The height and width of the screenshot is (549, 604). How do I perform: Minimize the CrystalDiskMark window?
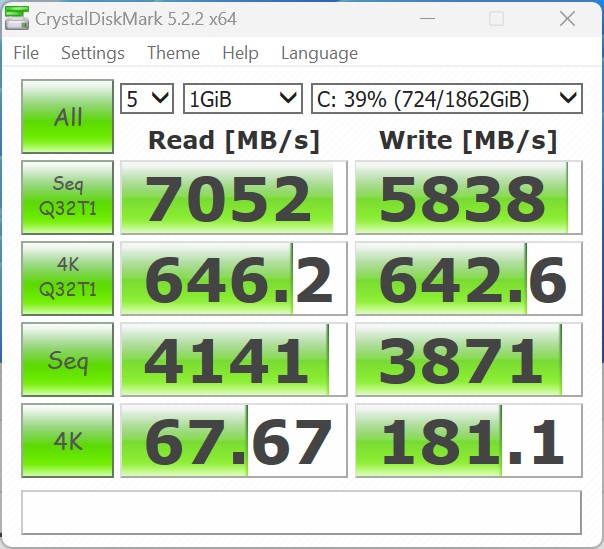pyautogui.click(x=428, y=18)
